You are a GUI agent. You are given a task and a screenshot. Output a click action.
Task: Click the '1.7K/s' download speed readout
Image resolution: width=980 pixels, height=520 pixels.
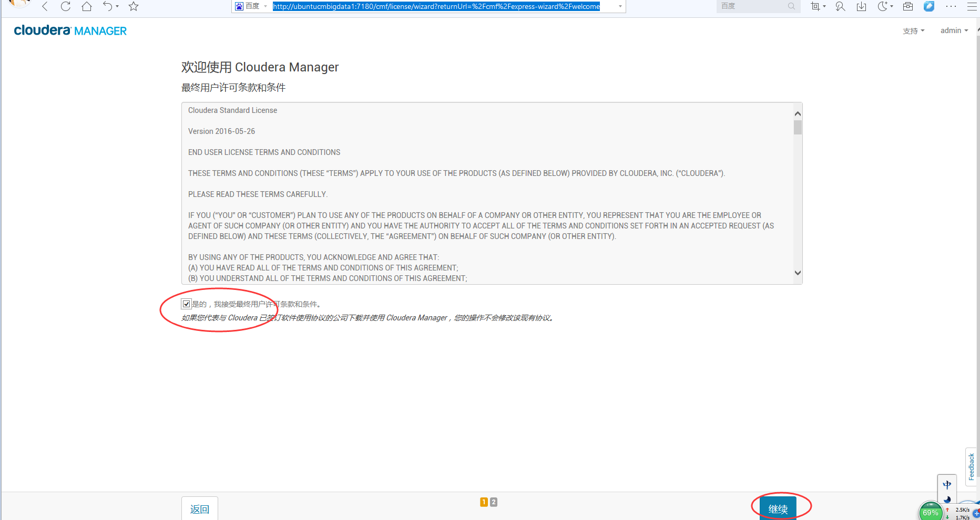tap(962, 517)
